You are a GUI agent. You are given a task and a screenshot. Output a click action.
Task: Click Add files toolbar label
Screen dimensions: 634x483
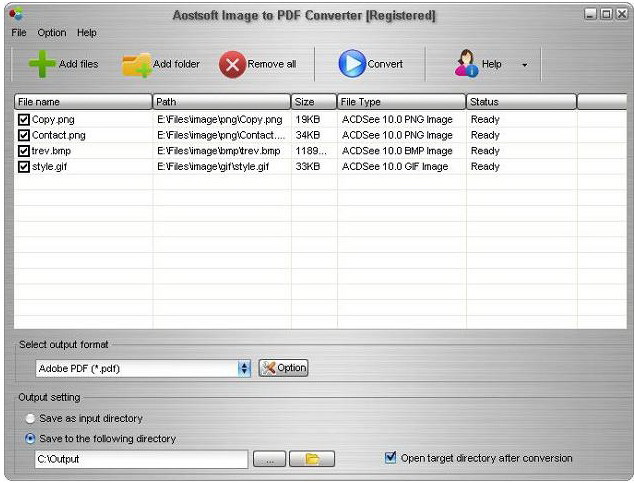(79, 64)
